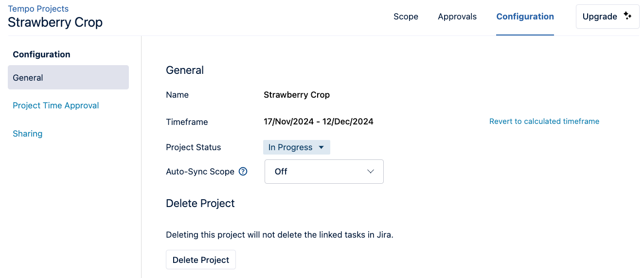Go to the Sharing section
644x278 pixels.
point(28,134)
